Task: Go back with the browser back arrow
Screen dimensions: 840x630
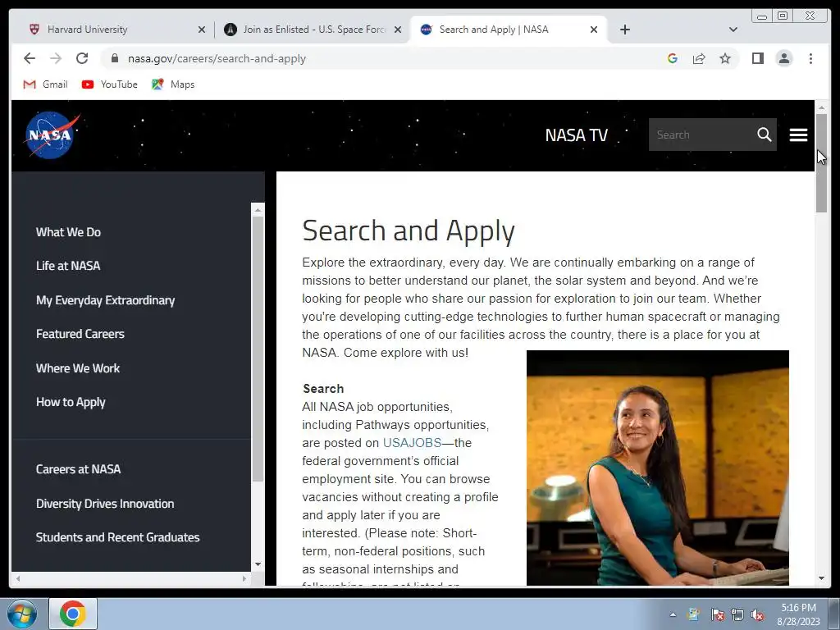Action: [30, 58]
